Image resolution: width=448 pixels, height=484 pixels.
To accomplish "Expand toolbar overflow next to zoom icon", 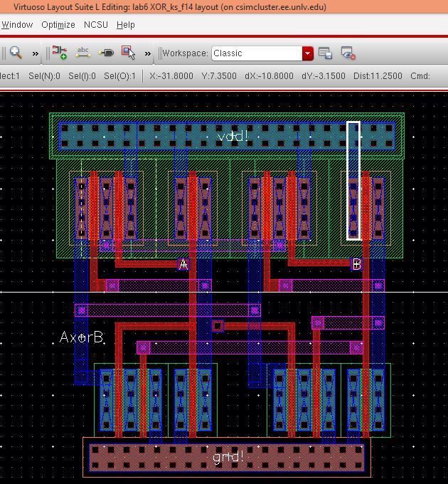I will tap(35, 53).
